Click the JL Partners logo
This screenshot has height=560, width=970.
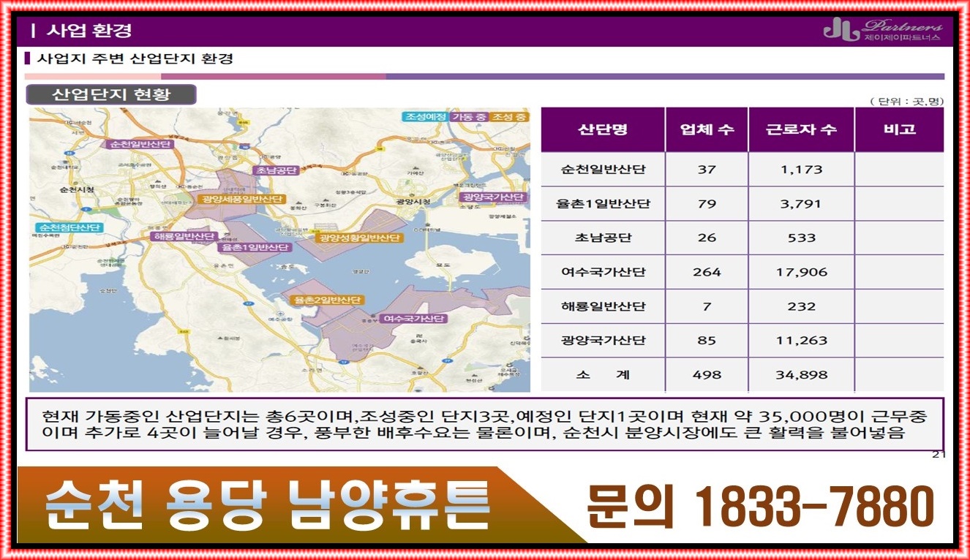882,29
